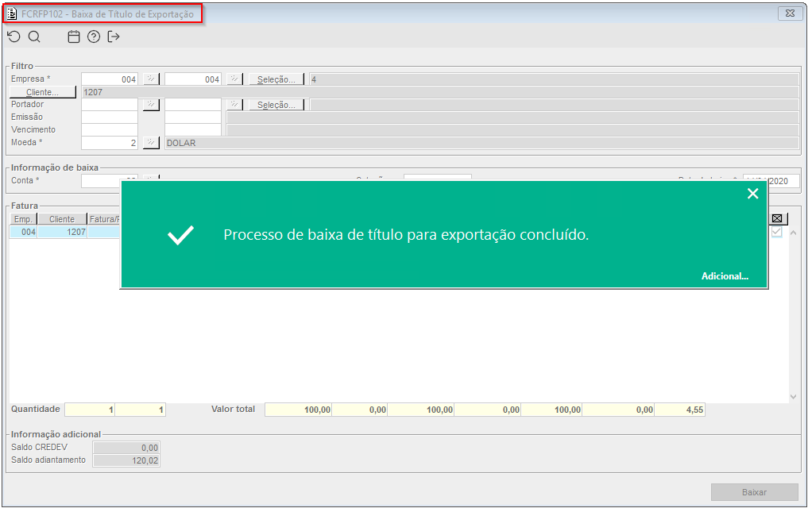Close the FCRFP102 window
The width and height of the screenshot is (812, 512).
click(791, 13)
